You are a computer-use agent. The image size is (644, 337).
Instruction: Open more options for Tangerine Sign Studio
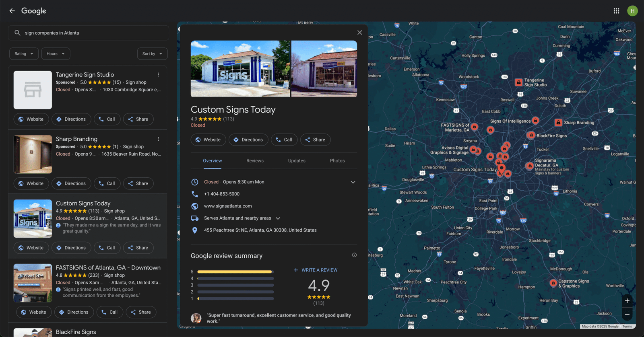tap(159, 75)
